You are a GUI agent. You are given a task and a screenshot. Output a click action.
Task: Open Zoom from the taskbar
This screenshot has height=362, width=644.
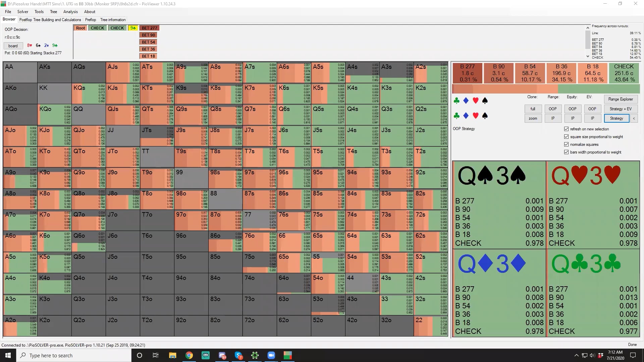click(271, 355)
